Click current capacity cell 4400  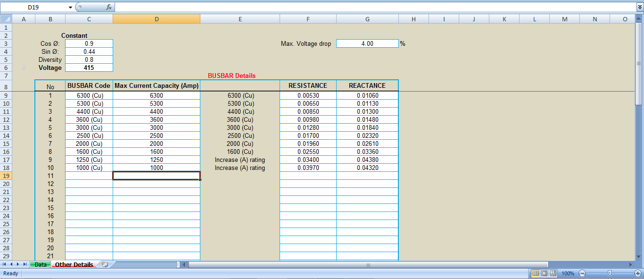tap(157, 111)
